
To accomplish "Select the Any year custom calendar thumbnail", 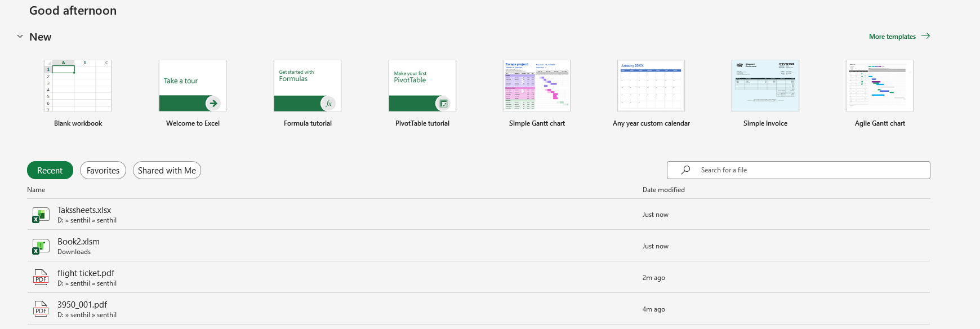I will click(x=651, y=86).
